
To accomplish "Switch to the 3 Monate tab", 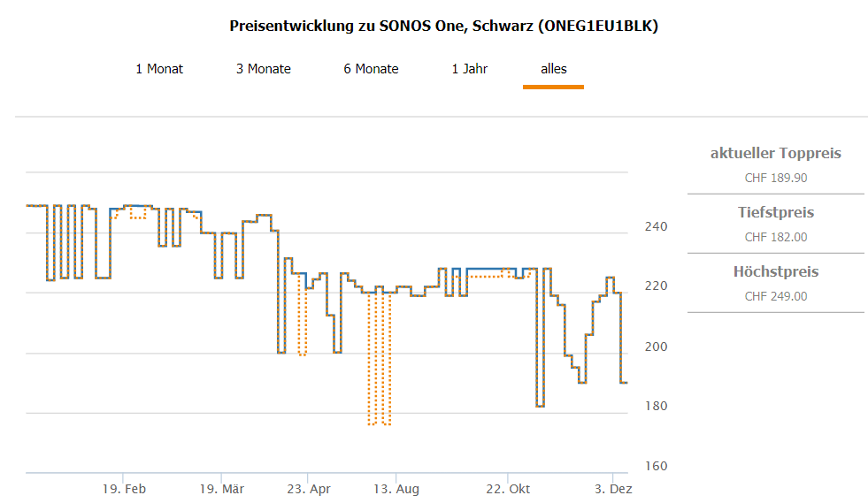I will pos(264,69).
